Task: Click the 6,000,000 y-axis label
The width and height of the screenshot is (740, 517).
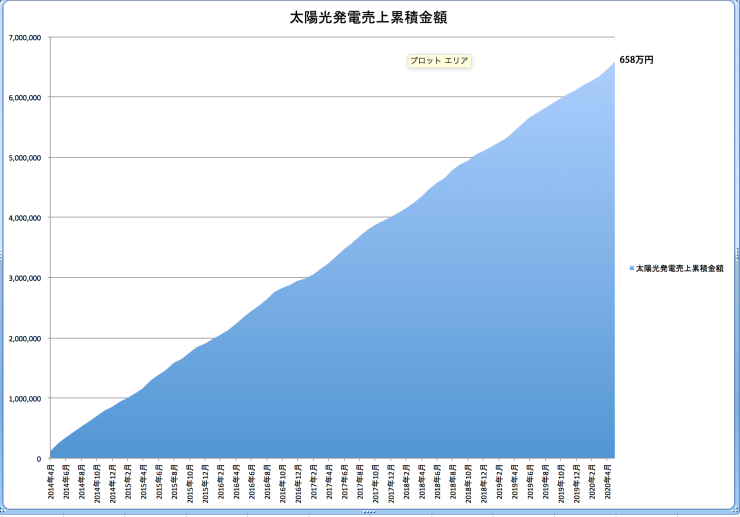Action: [25, 97]
